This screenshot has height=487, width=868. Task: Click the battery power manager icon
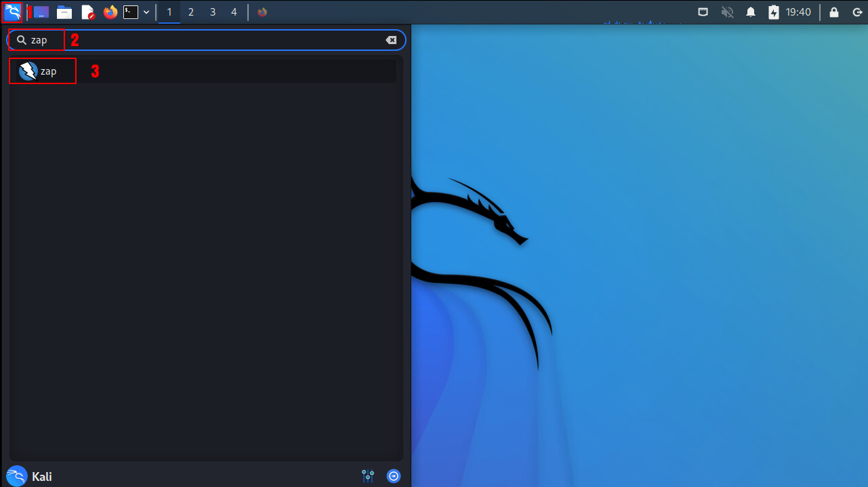click(774, 12)
